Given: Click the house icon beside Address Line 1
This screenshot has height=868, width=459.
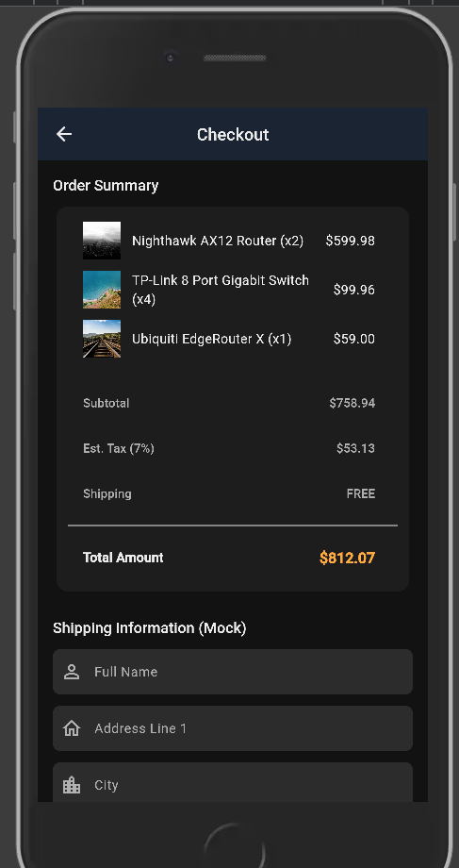Looking at the screenshot, I should 72,728.
